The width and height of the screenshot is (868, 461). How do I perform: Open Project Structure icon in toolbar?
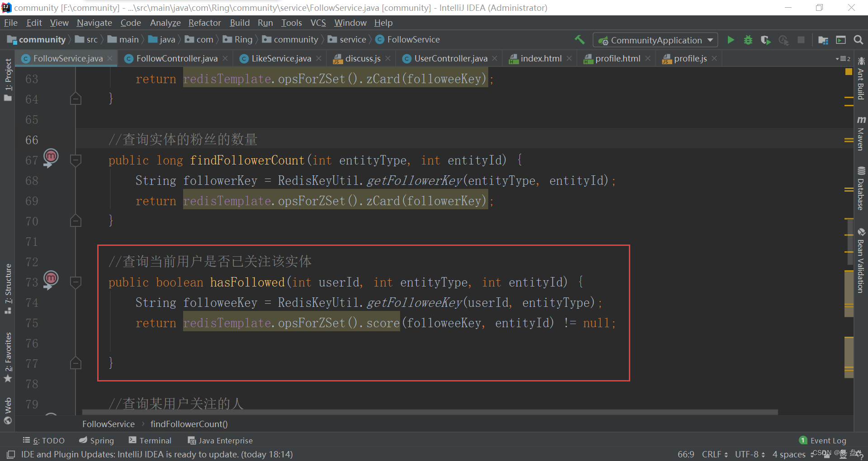[823, 40]
